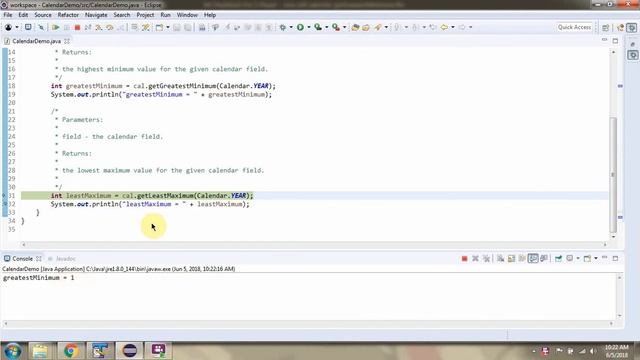Open the Window menu

pos(187,15)
